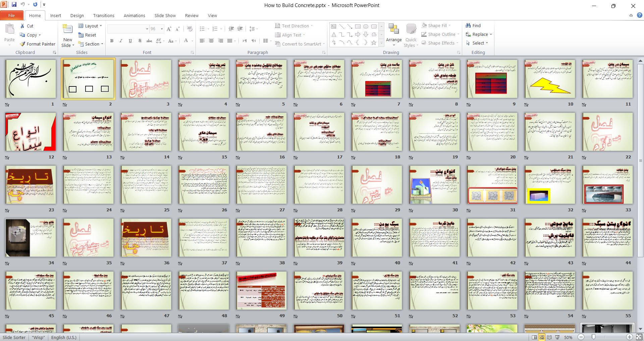Image resolution: width=644 pixels, height=341 pixels.
Task: Toggle Italic formatting
Action: [121, 41]
